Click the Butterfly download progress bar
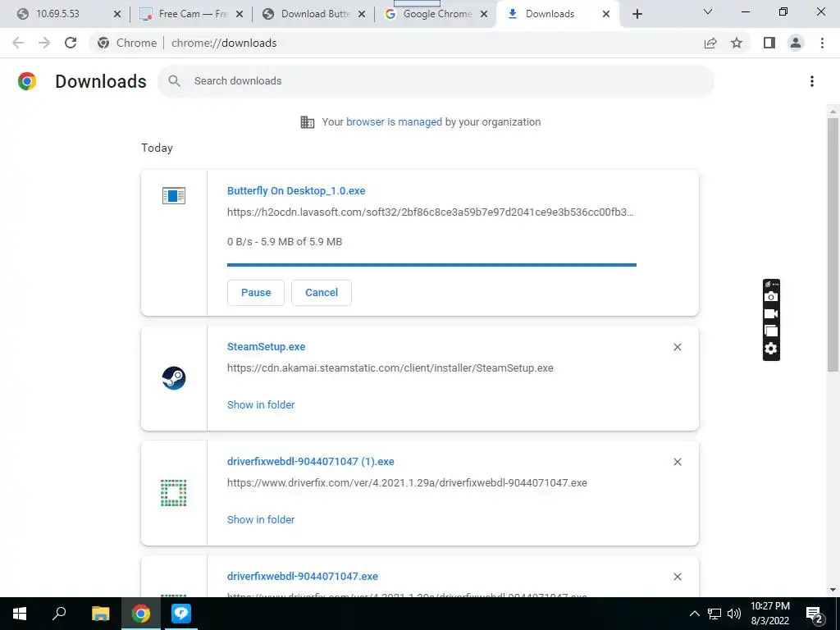The height and width of the screenshot is (630, 840). 431,265
